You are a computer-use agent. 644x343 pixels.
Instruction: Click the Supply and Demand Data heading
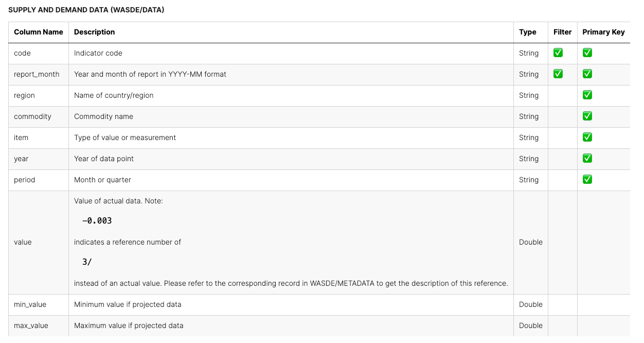[86, 10]
